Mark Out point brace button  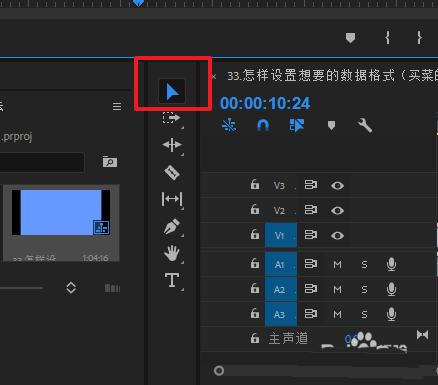(419, 38)
